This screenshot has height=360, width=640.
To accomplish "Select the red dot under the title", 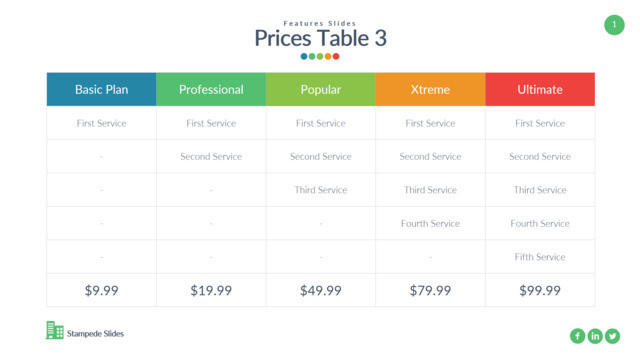I will 336,56.
